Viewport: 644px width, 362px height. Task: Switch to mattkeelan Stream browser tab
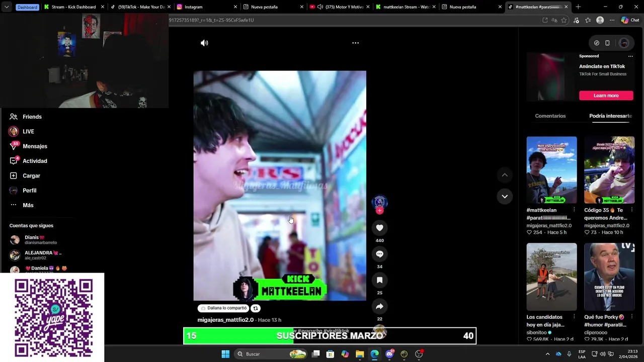coord(406,7)
